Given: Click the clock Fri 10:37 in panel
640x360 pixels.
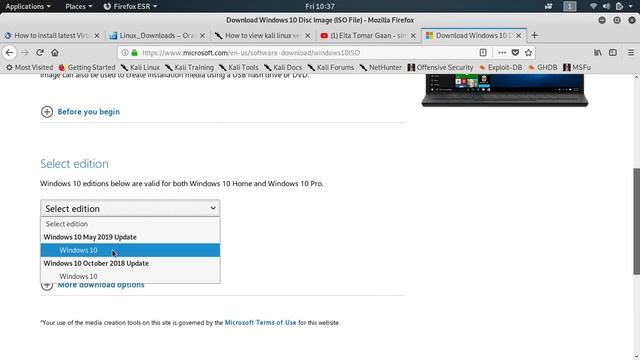Looking at the screenshot, I should pyautogui.click(x=320, y=6).
